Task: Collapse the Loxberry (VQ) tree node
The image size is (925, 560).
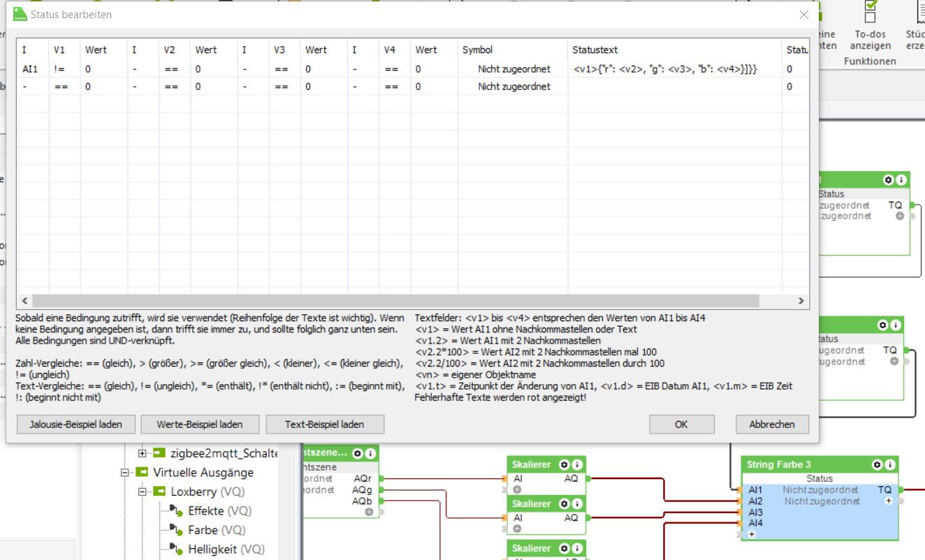Action: pyautogui.click(x=143, y=492)
